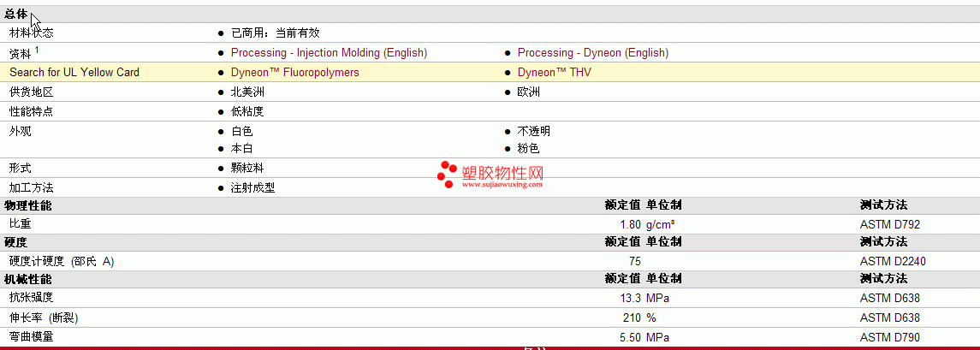This screenshot has width=980, height=350.
Task: Select the 欧洲 value
Action: pyautogui.click(x=529, y=92)
